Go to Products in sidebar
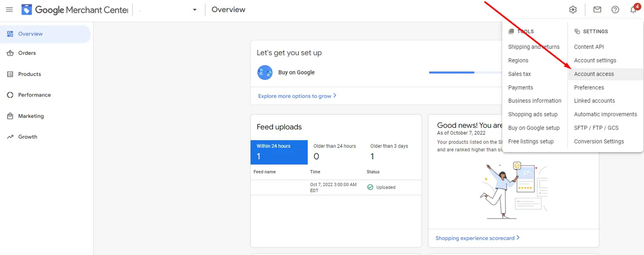 click(29, 74)
